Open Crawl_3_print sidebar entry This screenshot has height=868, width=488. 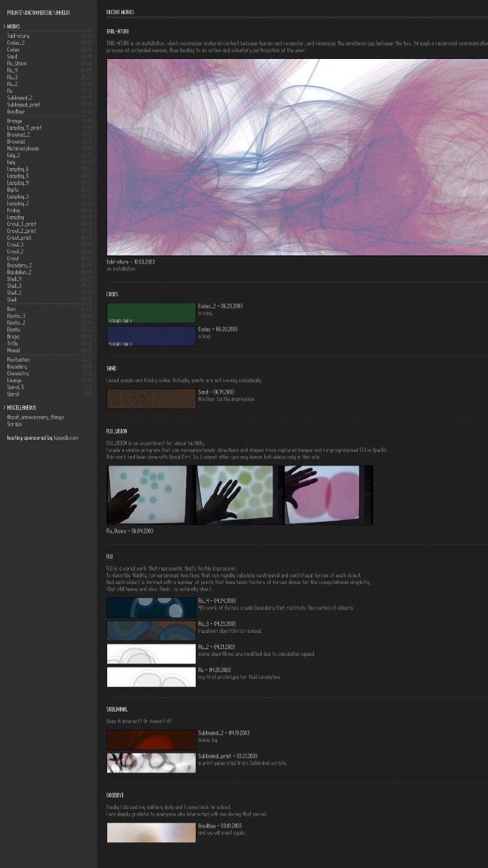point(22,224)
